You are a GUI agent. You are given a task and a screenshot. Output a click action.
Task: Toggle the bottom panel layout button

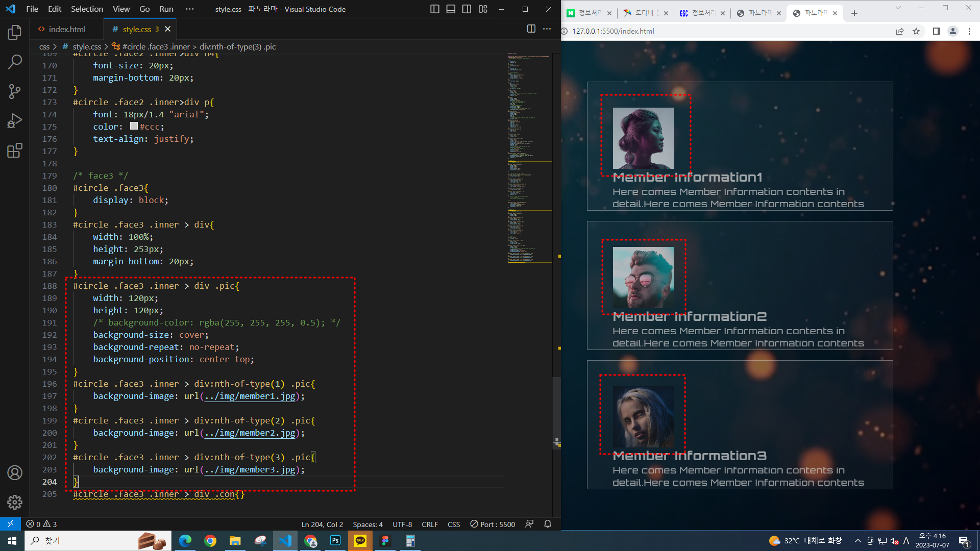[x=451, y=9]
